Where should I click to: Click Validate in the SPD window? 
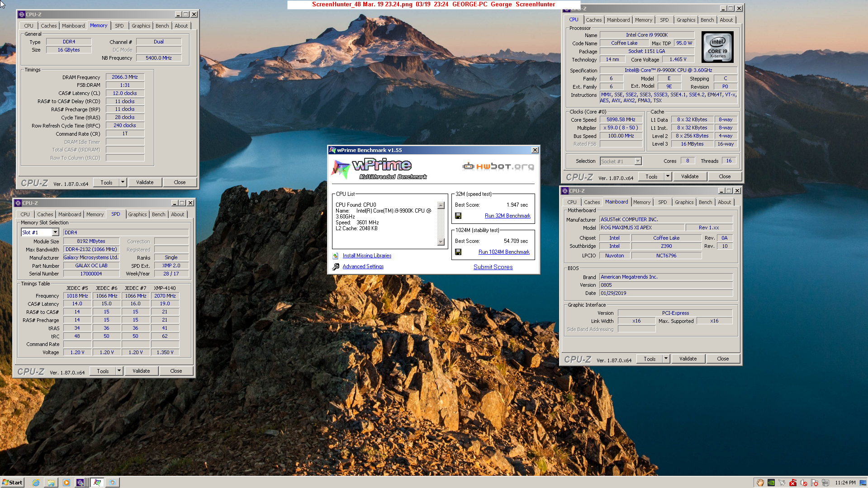(141, 371)
